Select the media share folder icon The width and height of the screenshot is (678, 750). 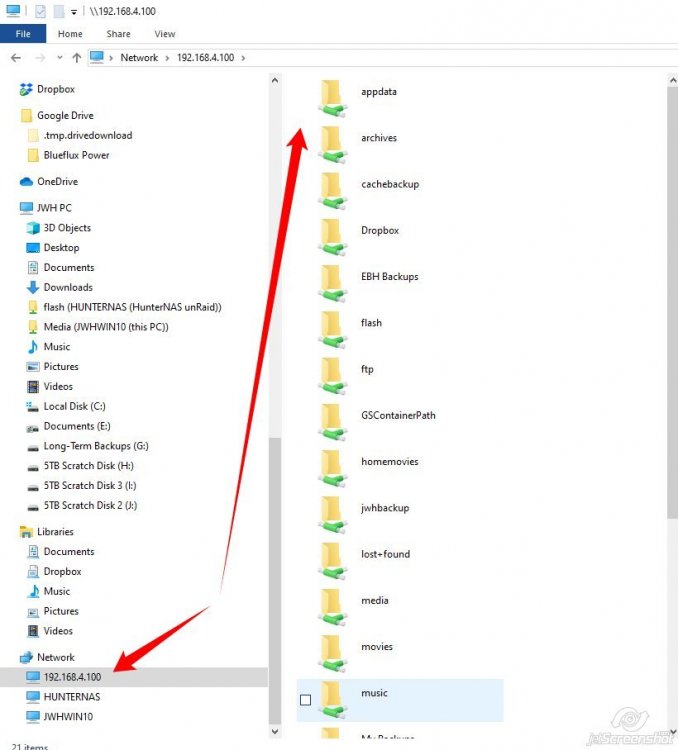(332, 607)
